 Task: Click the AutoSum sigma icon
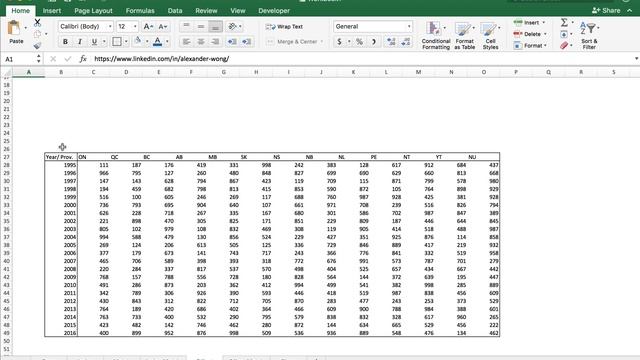564,22
